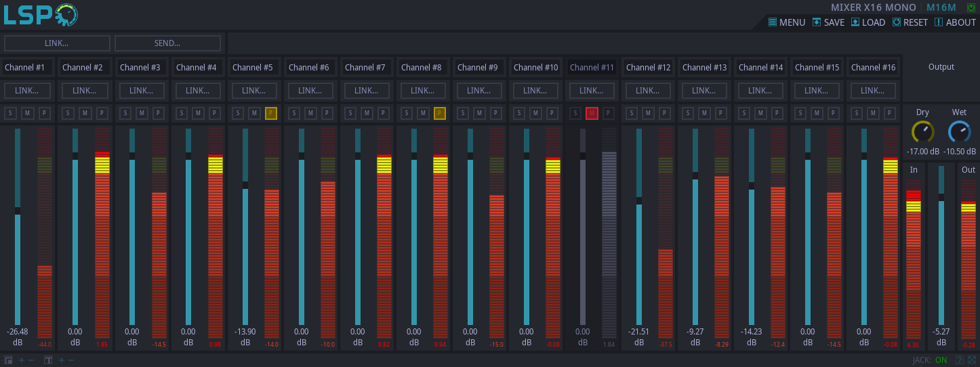Solo Channel #16 with S button
Image resolution: width=980 pixels, height=367 pixels.
[x=857, y=113]
